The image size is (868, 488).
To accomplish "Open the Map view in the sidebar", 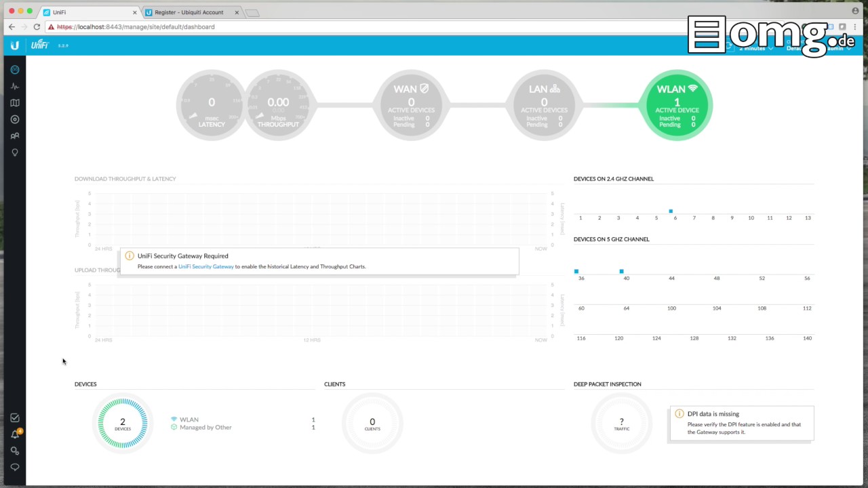I will tap(15, 103).
